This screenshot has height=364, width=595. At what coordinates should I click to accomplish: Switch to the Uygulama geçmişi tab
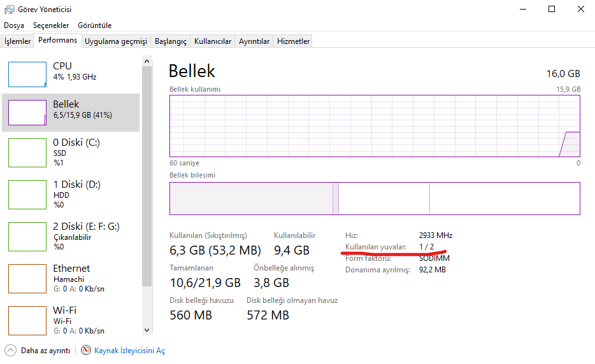116,41
